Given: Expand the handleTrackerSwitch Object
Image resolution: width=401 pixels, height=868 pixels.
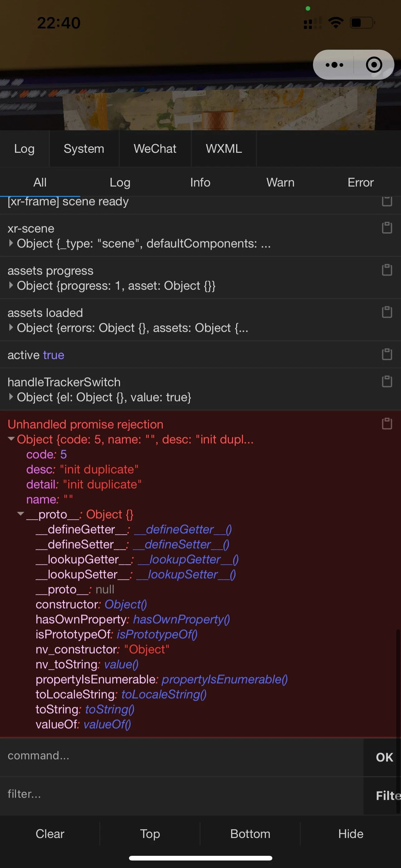Looking at the screenshot, I should tap(11, 397).
